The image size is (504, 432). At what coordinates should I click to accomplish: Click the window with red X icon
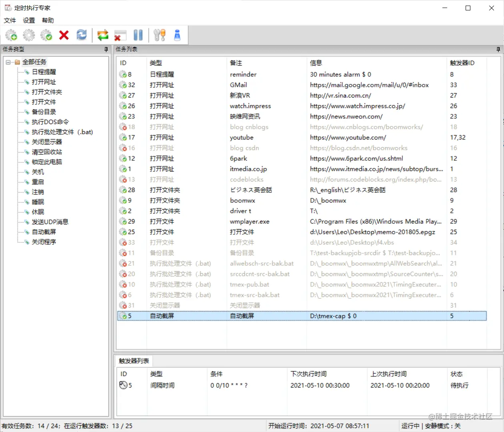[120, 35]
